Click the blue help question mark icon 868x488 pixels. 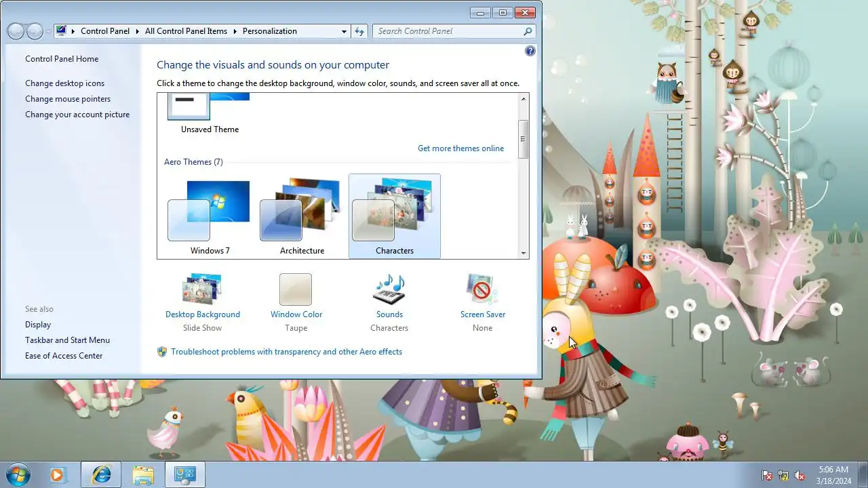coord(530,51)
